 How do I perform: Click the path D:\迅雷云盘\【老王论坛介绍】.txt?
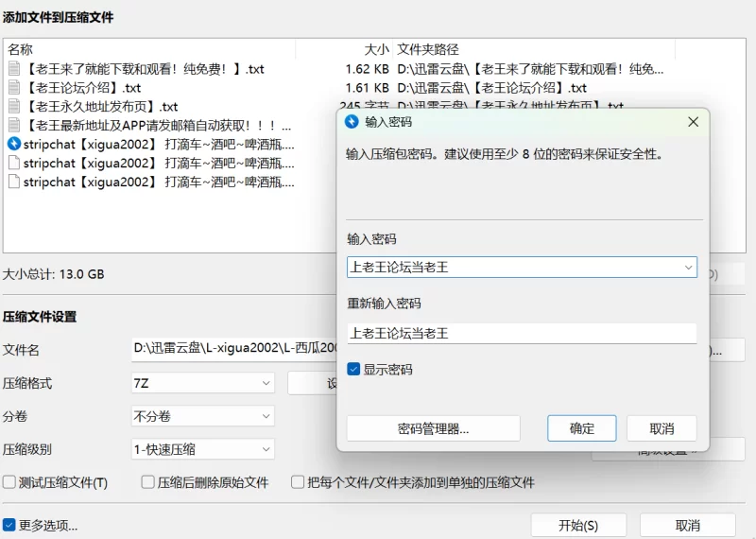pos(491,88)
